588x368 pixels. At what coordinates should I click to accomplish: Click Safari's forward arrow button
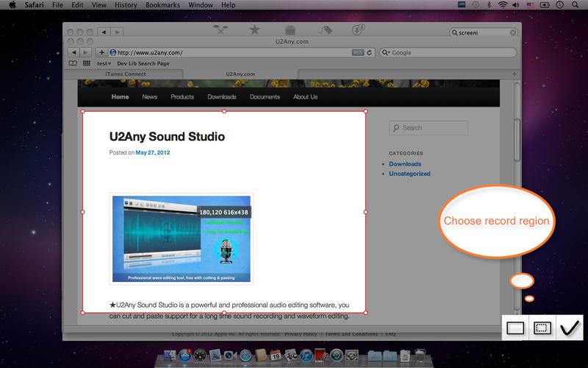(85, 52)
